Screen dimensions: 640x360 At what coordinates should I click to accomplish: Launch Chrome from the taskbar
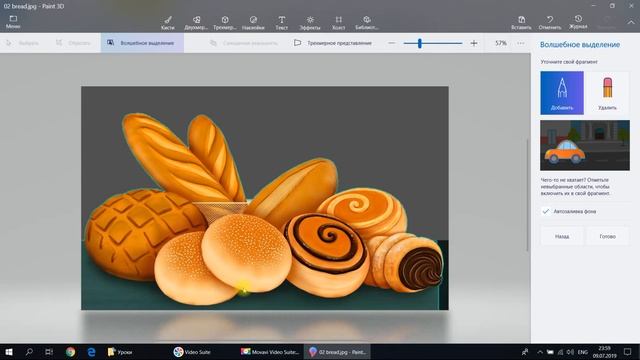(x=71, y=352)
